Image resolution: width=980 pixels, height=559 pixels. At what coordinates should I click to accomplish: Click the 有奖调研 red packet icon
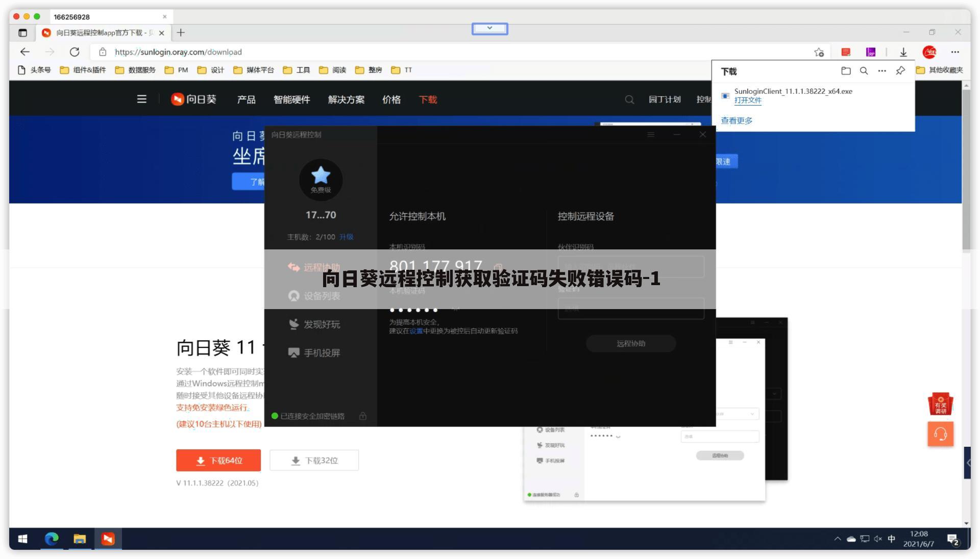tap(940, 404)
